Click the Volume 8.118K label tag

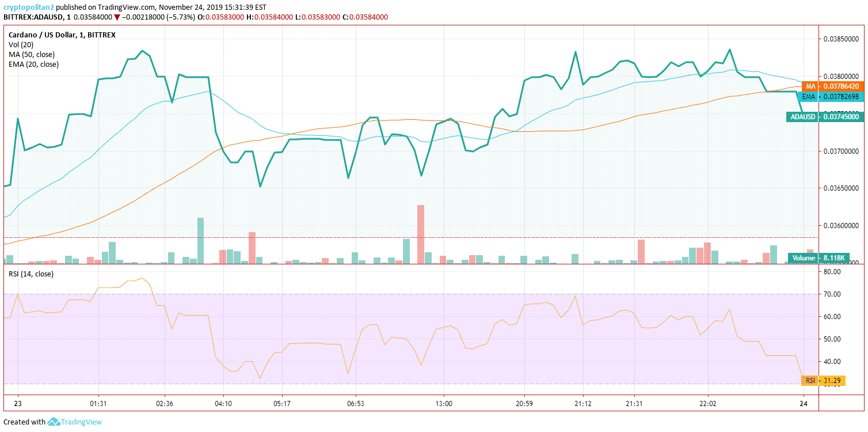click(x=820, y=258)
